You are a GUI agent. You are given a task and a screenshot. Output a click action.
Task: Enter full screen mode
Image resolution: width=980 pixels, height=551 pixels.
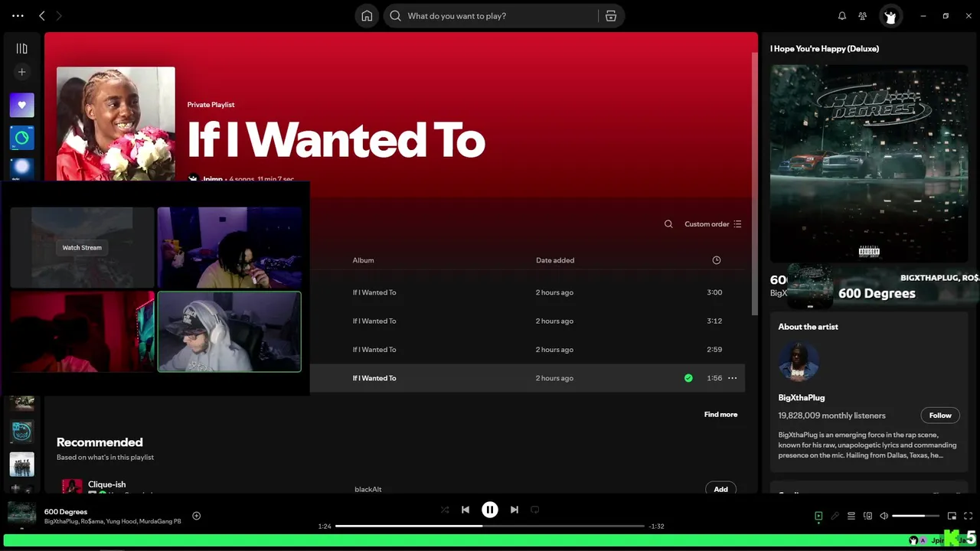pyautogui.click(x=968, y=516)
